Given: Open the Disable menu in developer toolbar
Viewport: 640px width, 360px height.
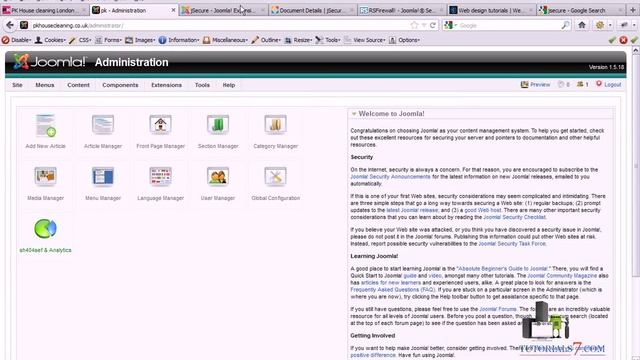Looking at the screenshot, I should (16, 40).
